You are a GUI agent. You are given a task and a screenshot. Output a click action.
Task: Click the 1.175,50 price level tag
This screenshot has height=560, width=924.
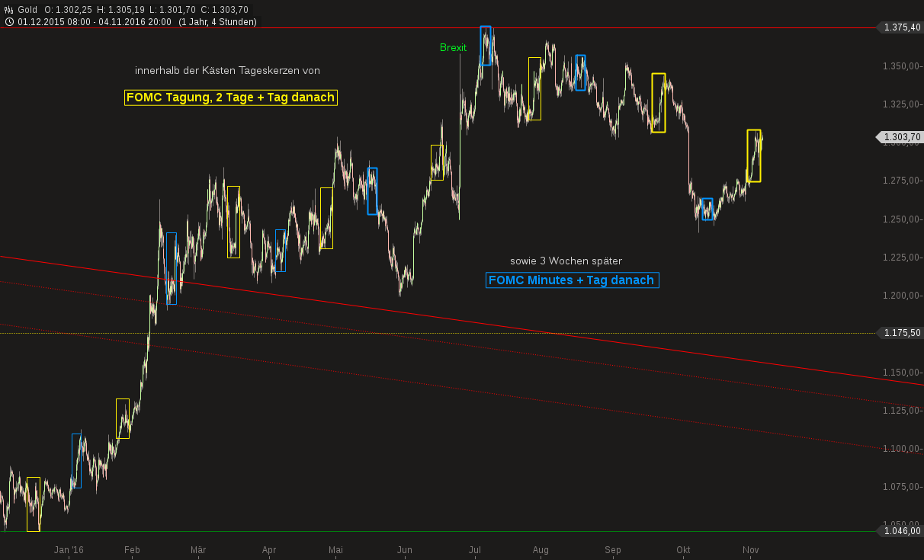tap(901, 333)
